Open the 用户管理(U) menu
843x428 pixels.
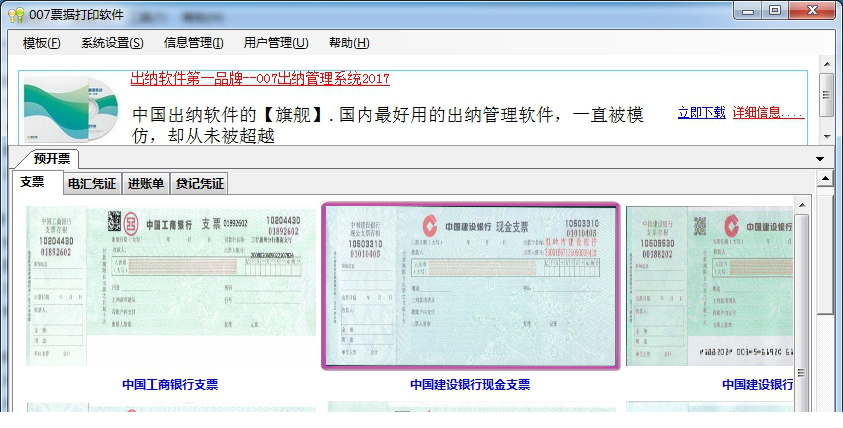276,43
